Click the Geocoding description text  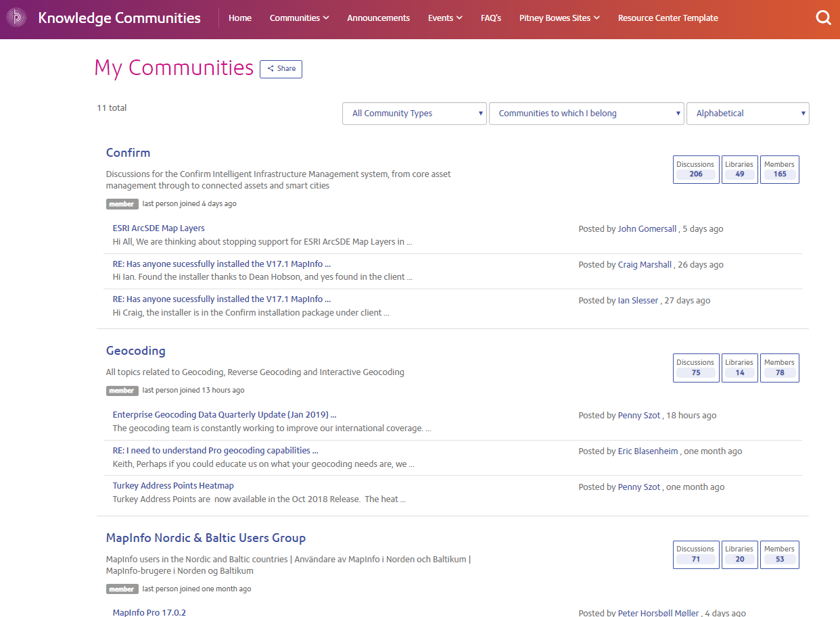[x=255, y=372]
